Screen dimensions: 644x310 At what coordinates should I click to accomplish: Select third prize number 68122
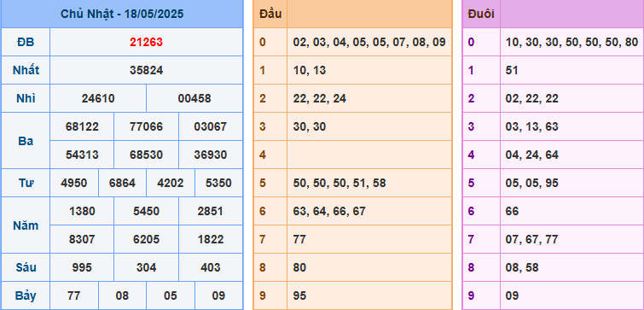tap(82, 126)
